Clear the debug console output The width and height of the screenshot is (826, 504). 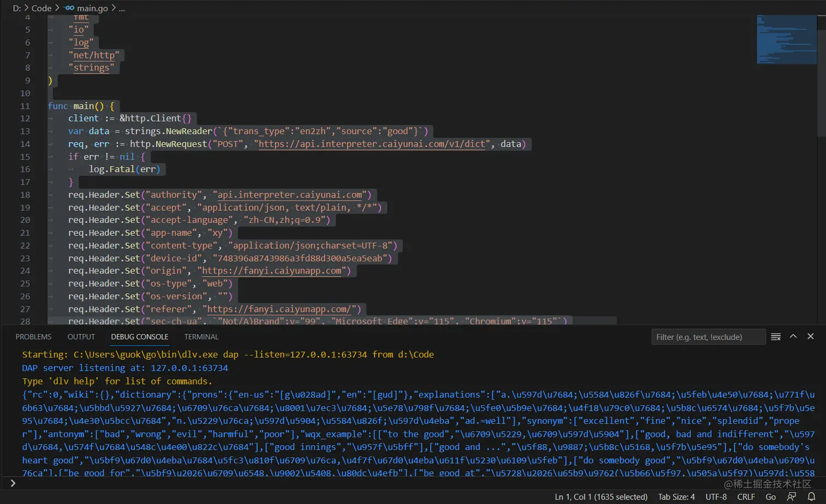[776, 337]
